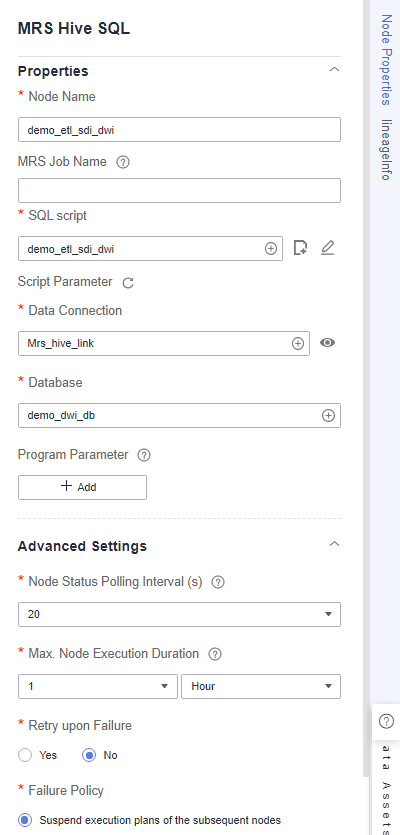
Task: Click the plus icon in Data Connection field
Action: (298, 344)
